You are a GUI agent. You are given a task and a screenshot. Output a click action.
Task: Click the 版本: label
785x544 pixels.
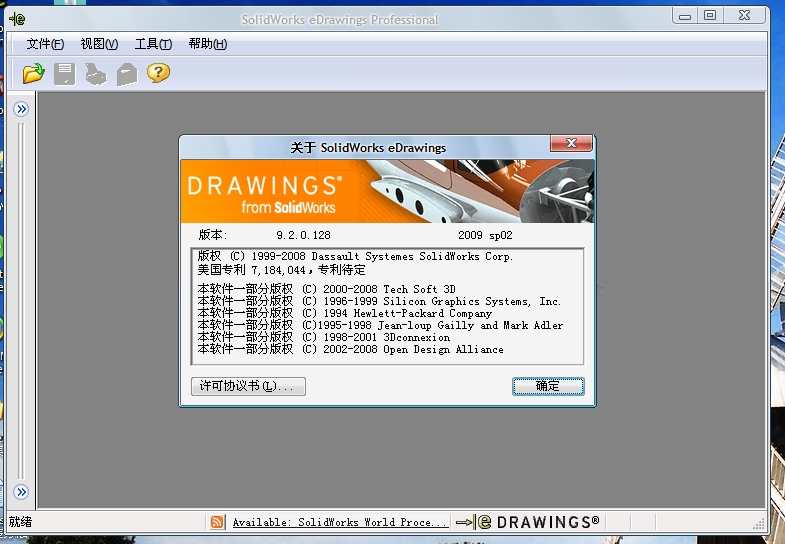pos(213,235)
